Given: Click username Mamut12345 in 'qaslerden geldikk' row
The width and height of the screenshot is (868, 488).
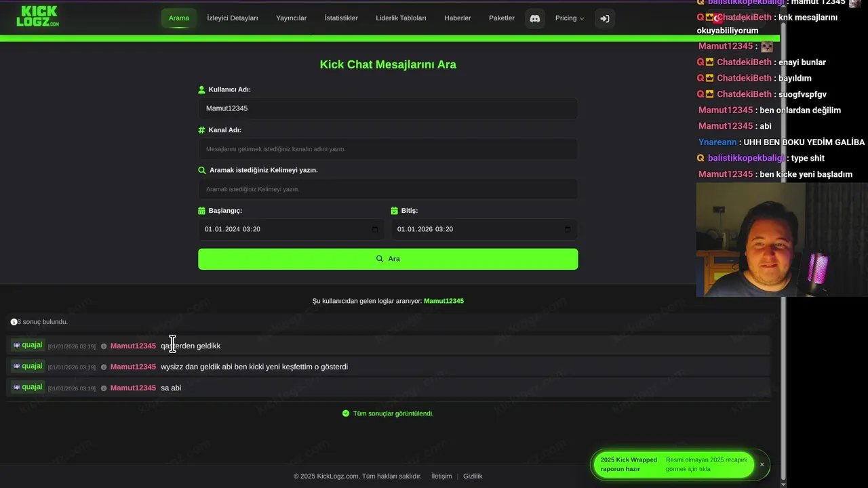Looking at the screenshot, I should point(133,346).
